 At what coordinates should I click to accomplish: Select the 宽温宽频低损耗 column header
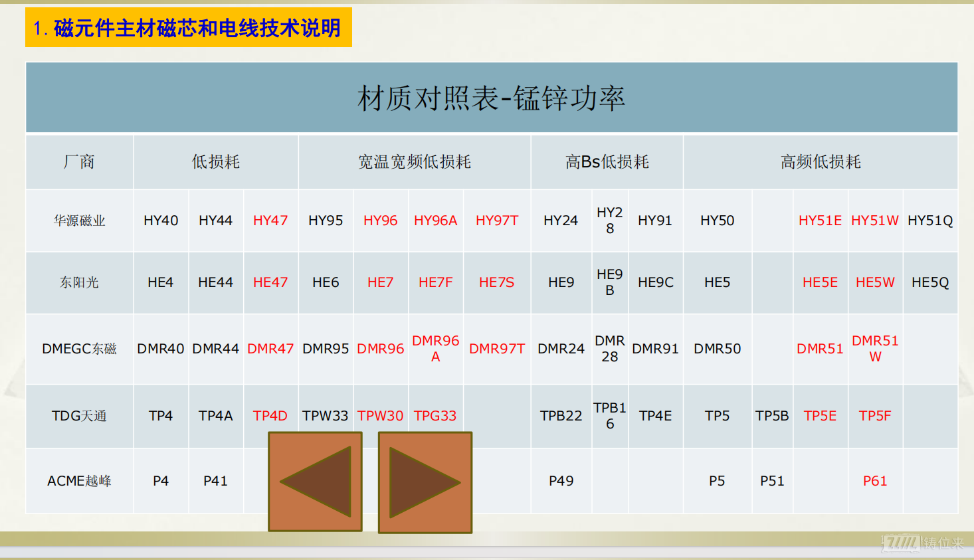(415, 162)
